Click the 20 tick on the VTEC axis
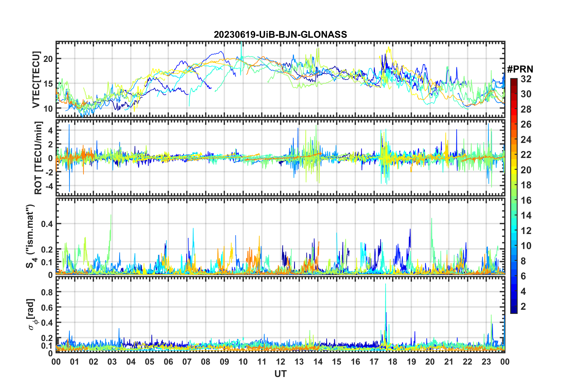The height and width of the screenshot is (392, 561). [x=48, y=59]
